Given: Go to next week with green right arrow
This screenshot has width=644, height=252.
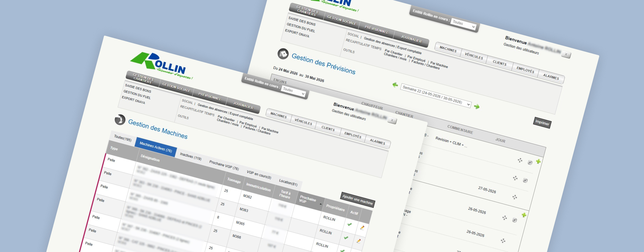Looking at the screenshot, I should point(477,107).
